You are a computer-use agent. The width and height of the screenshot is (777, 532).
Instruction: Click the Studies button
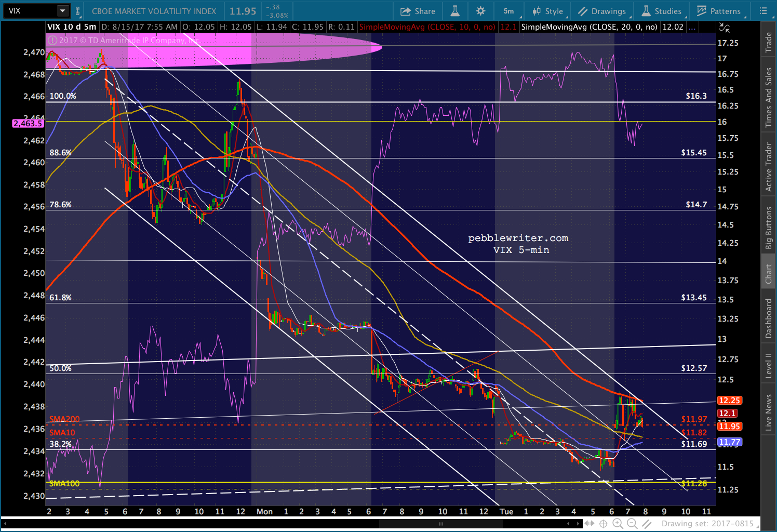click(662, 11)
